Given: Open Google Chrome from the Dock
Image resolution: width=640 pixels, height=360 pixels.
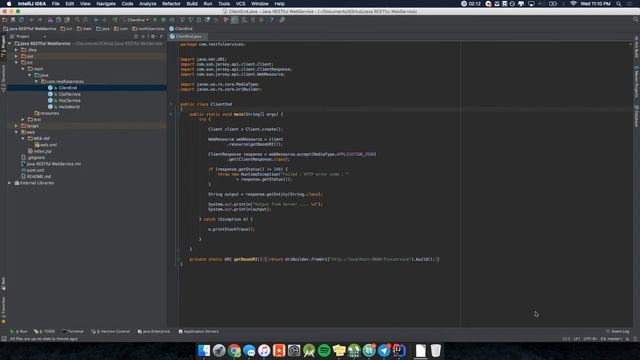Looking at the screenshot, I should click(234, 351).
